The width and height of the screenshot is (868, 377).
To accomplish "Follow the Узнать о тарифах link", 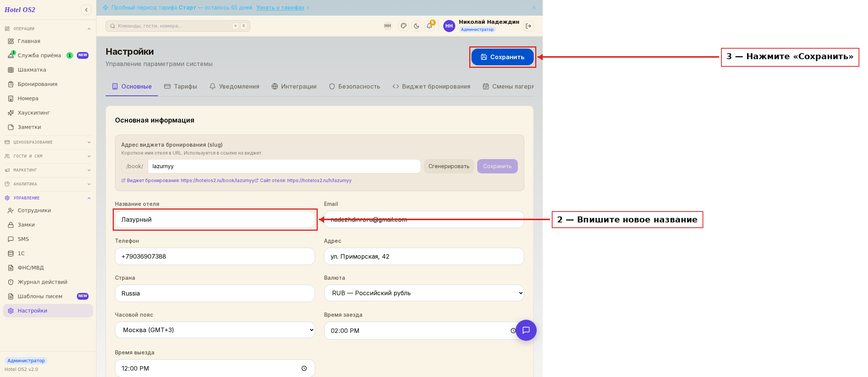I will coord(280,8).
